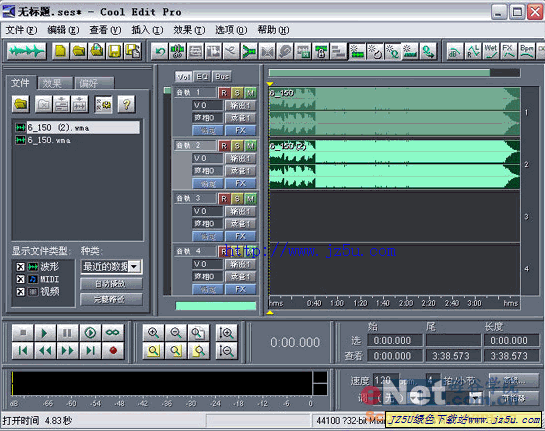Mute track 1 with M button
Screen dimensions: 545x431
click(250, 93)
